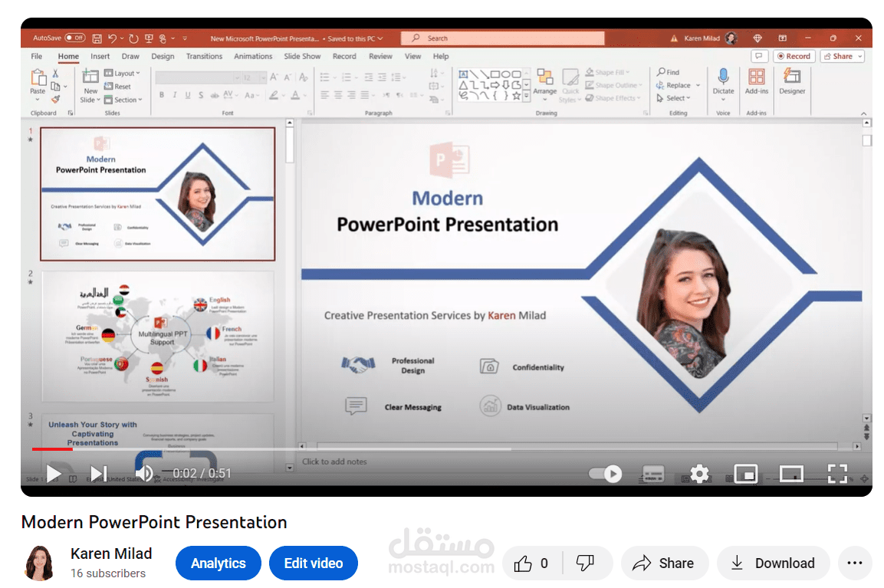Screen dimensions: 884x588
Task: Redo with the repeat arrow icon
Action: click(133, 38)
